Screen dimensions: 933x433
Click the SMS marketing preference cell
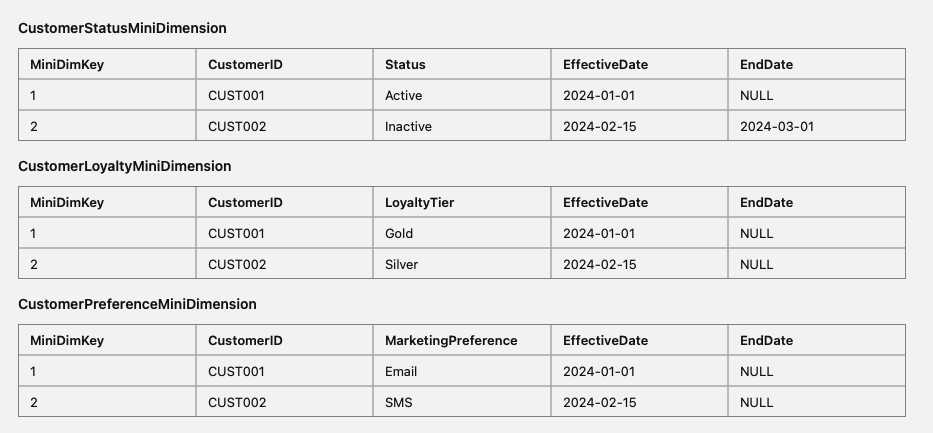point(399,403)
